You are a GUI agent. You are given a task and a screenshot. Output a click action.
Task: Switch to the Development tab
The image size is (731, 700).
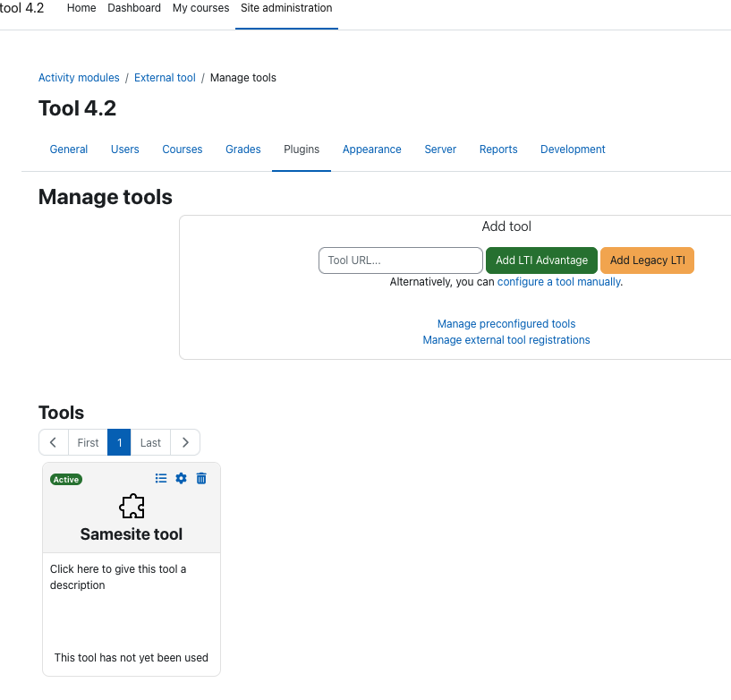573,149
